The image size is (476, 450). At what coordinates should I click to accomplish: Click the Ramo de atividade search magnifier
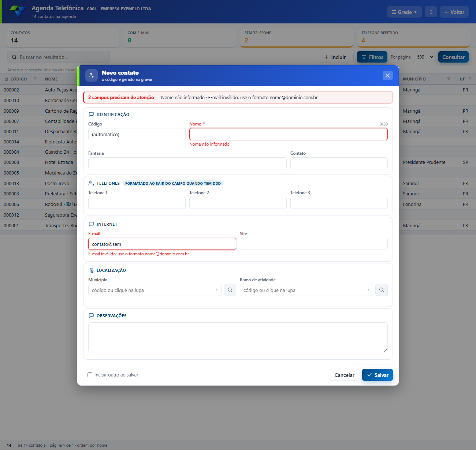click(382, 290)
